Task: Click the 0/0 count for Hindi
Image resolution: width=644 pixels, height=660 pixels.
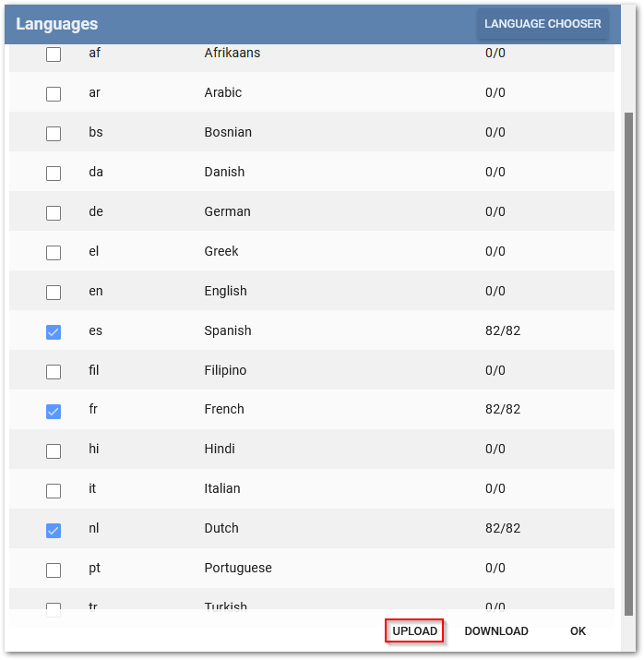Action: 495,449
